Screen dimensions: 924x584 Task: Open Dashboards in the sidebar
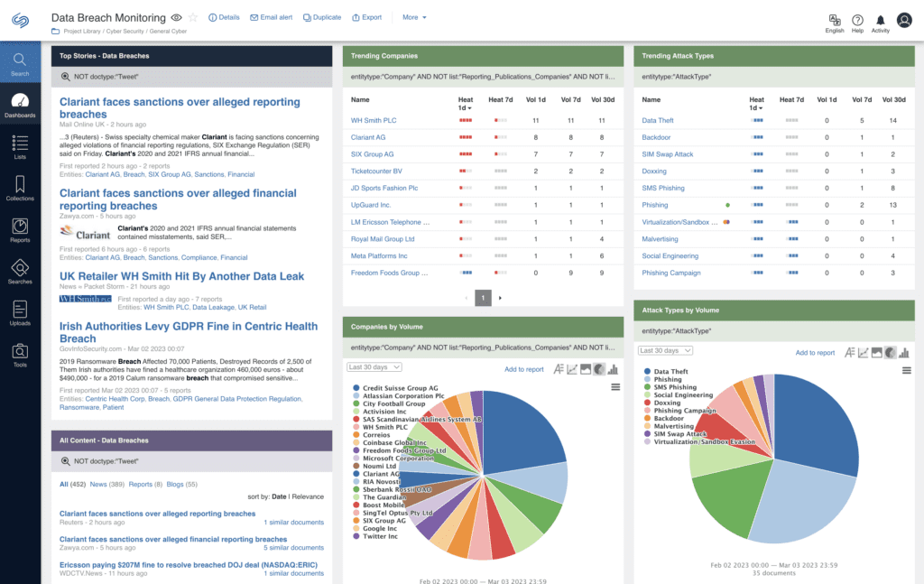pyautogui.click(x=20, y=106)
